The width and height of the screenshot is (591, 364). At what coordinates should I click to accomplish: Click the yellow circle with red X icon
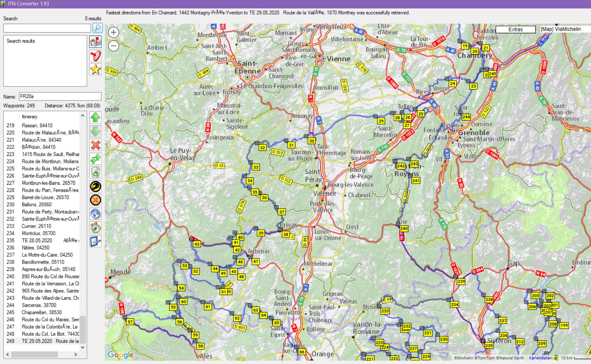tap(96, 200)
